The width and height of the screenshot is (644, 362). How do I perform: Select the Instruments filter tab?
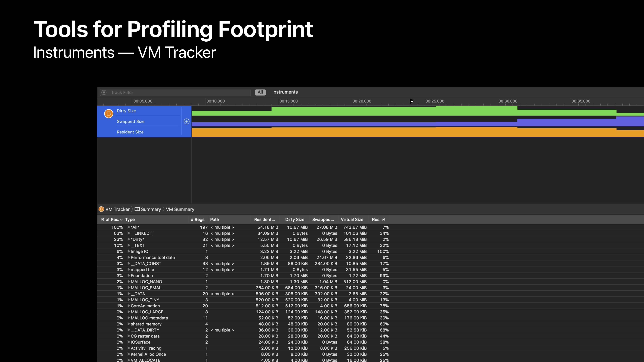tap(285, 92)
